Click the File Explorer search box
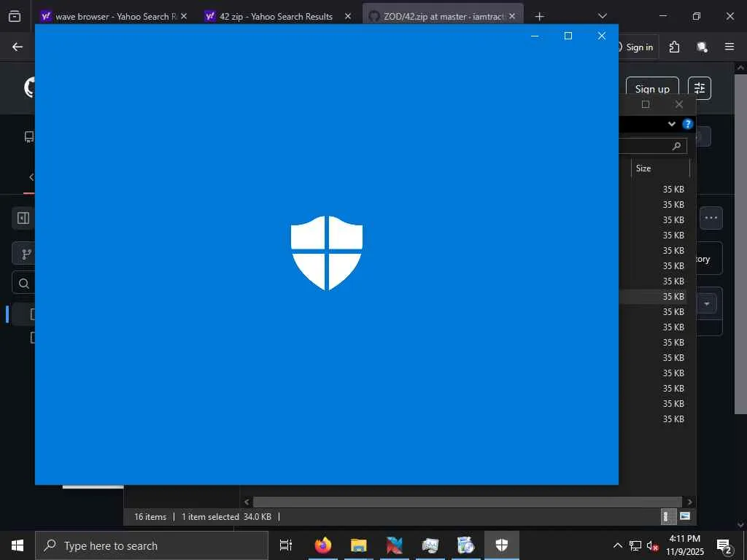747x560 pixels. [653, 146]
